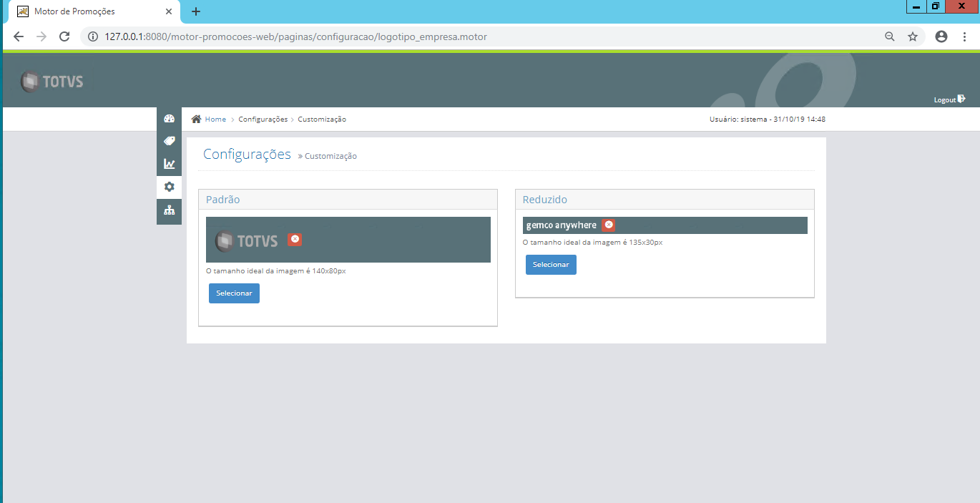Viewport: 980px width, 503px height.
Task: Click the Customização breadcrumb item
Action: coord(322,119)
